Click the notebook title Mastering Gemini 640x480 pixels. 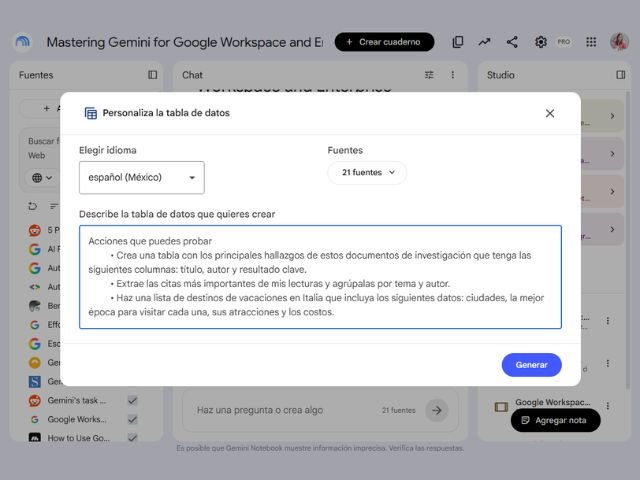pyautogui.click(x=184, y=42)
